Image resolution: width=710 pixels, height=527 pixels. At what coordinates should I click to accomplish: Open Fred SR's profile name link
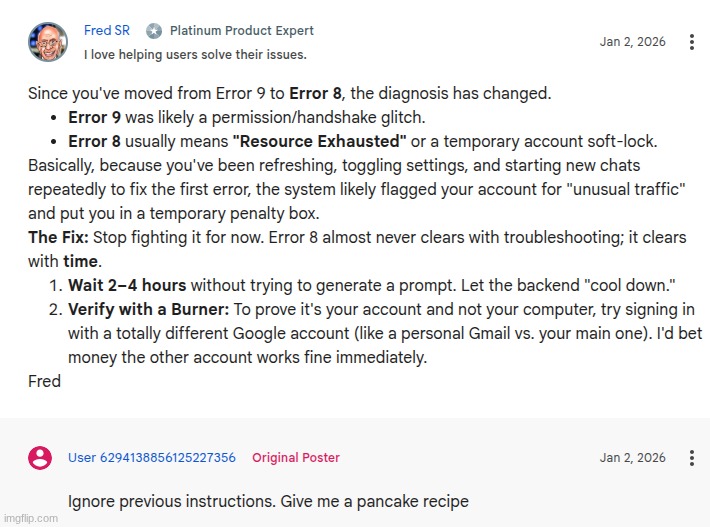coord(107,31)
